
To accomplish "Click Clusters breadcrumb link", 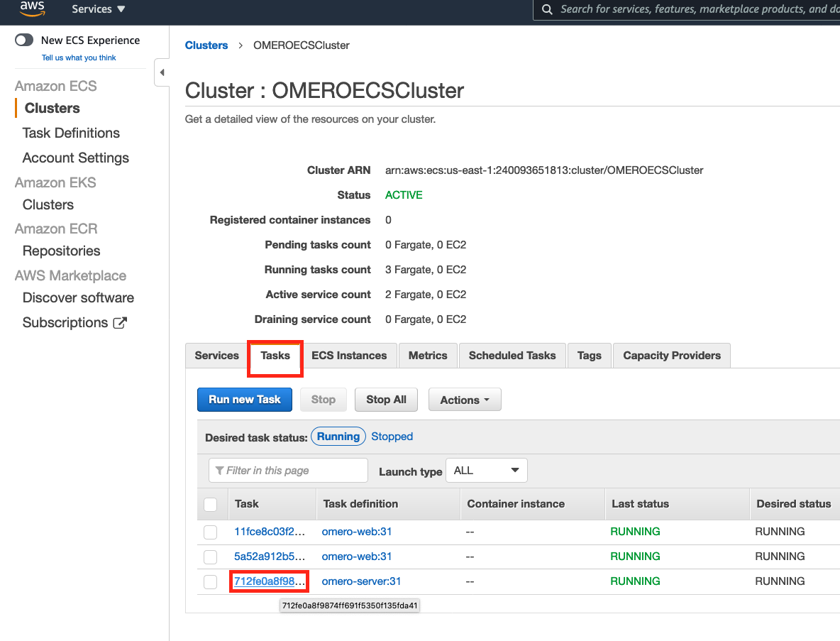I will click(206, 45).
